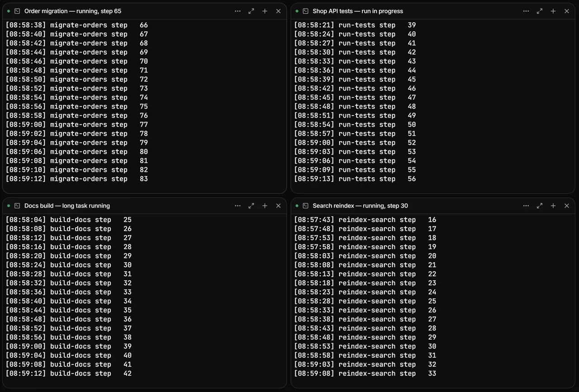Click timestamp [08:58:04] in Docs build pane
The height and width of the screenshot is (392, 579).
pyautogui.click(x=26, y=220)
